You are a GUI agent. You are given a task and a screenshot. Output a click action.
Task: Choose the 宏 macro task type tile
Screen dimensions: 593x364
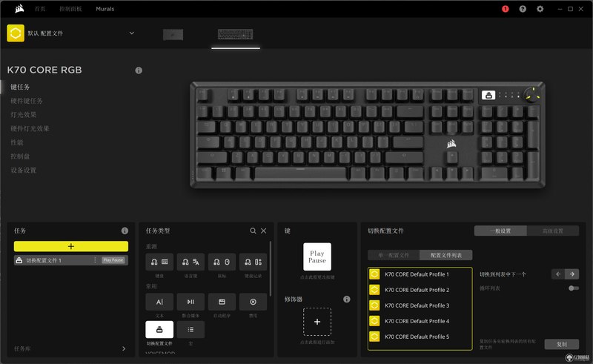click(x=191, y=330)
